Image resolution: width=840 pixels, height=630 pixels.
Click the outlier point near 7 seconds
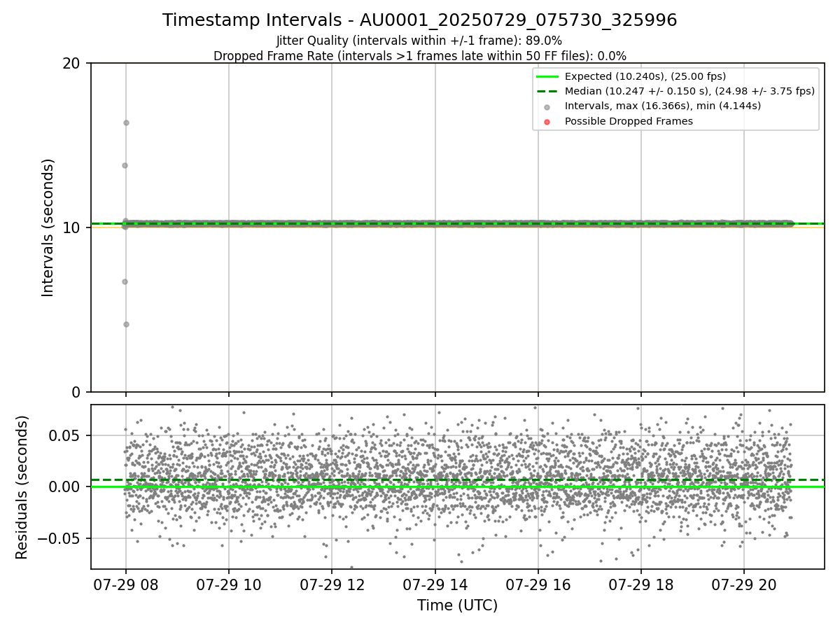pyautogui.click(x=125, y=281)
